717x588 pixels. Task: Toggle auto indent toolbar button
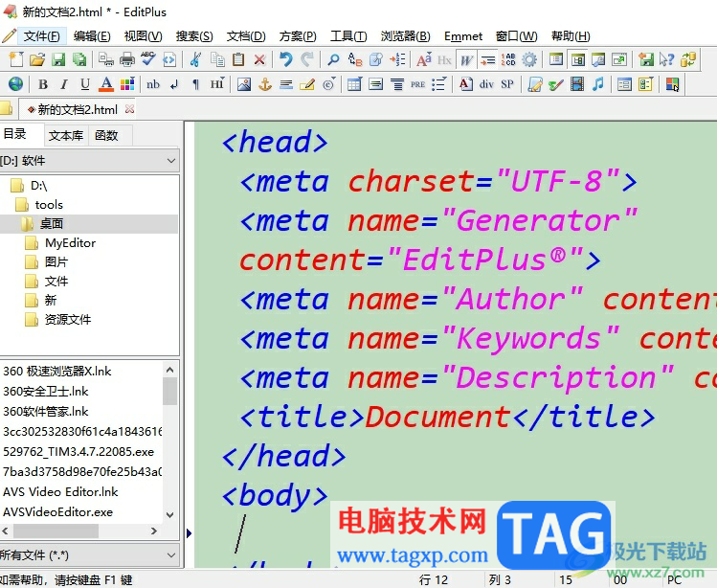488,59
